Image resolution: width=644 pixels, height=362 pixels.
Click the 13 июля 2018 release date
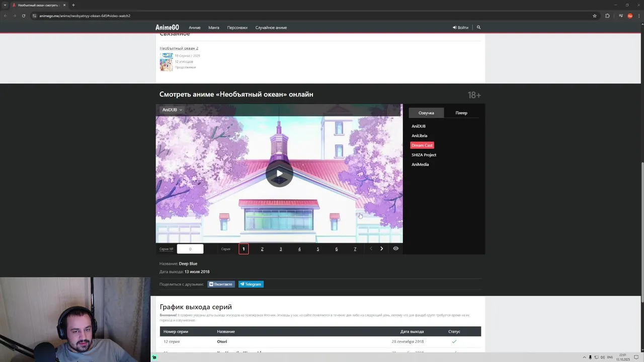point(197,271)
